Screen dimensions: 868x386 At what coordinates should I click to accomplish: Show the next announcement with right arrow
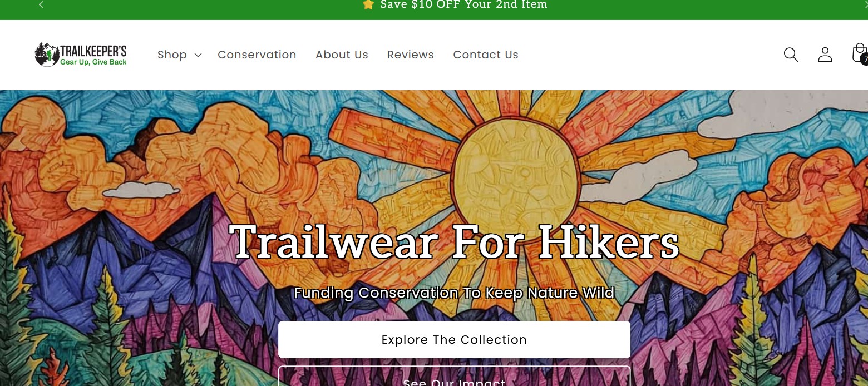pyautogui.click(x=865, y=4)
